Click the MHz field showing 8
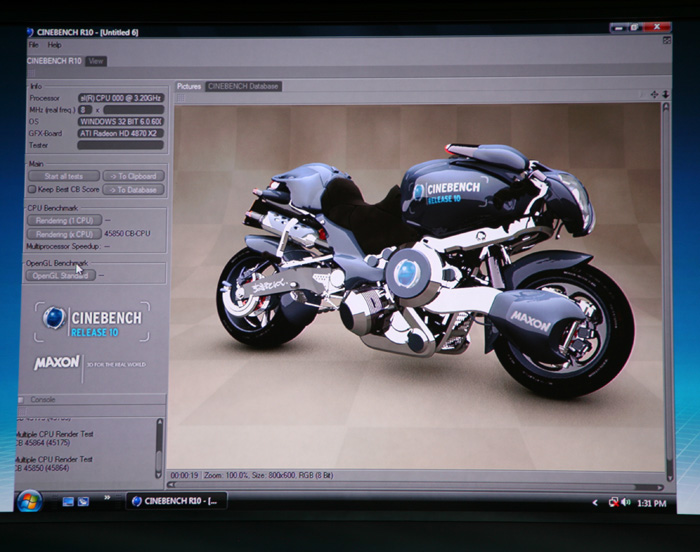 (85, 110)
